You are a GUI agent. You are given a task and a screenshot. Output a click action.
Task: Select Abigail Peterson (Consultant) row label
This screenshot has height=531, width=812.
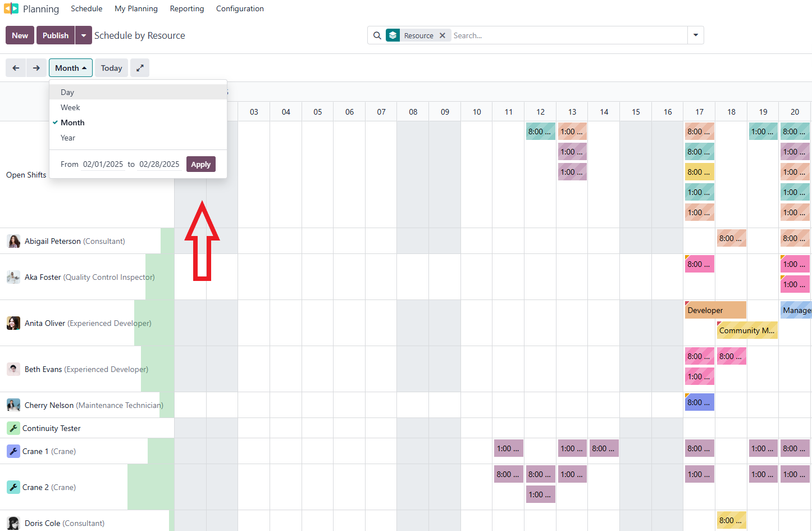pyautogui.click(x=75, y=241)
